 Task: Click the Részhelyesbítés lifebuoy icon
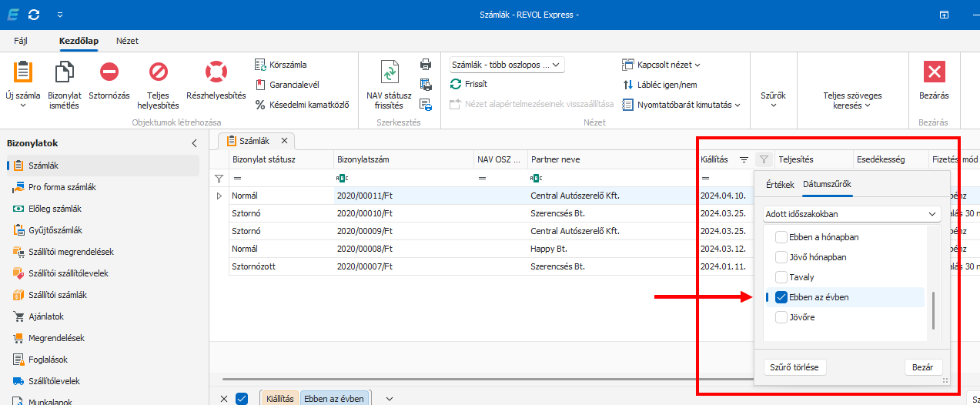216,72
